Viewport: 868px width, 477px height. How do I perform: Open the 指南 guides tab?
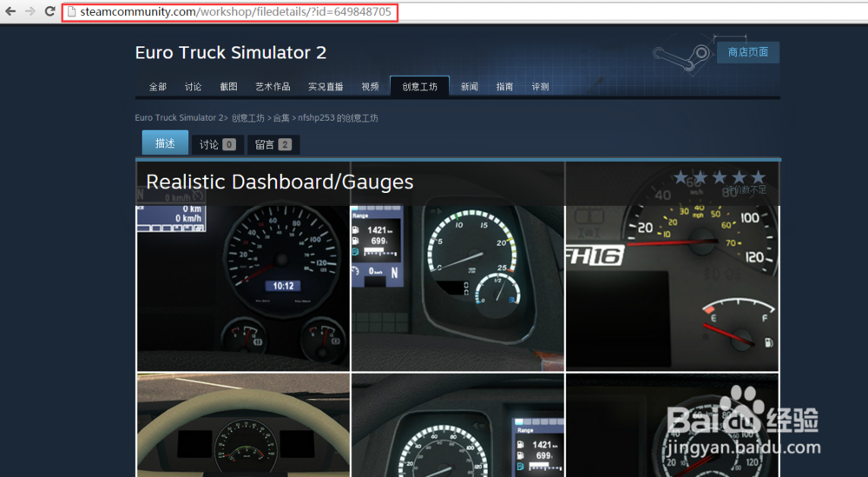tap(505, 86)
